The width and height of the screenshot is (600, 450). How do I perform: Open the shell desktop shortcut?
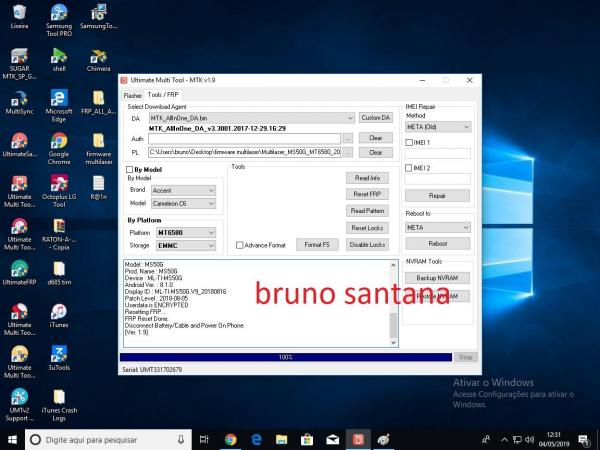[59, 60]
